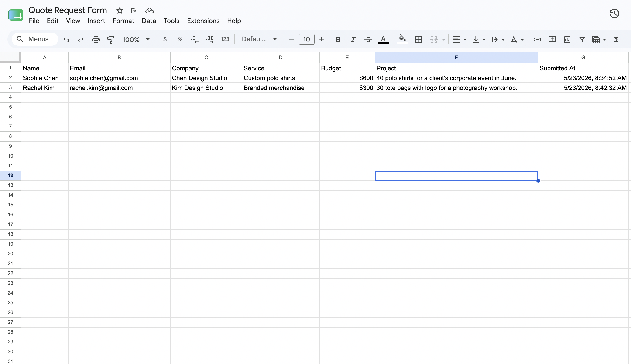Screen dimensions: 631x364
Task: Click the Quote Request Form title
Action: coord(68,10)
